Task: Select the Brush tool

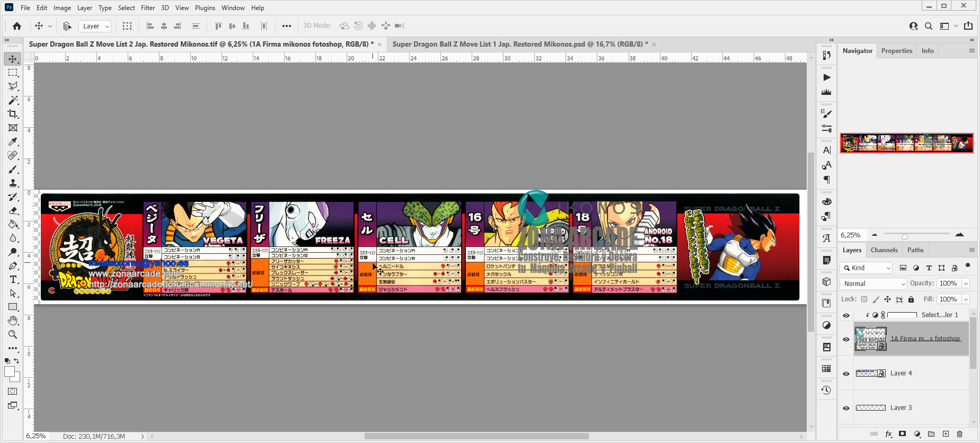Action: (x=13, y=169)
